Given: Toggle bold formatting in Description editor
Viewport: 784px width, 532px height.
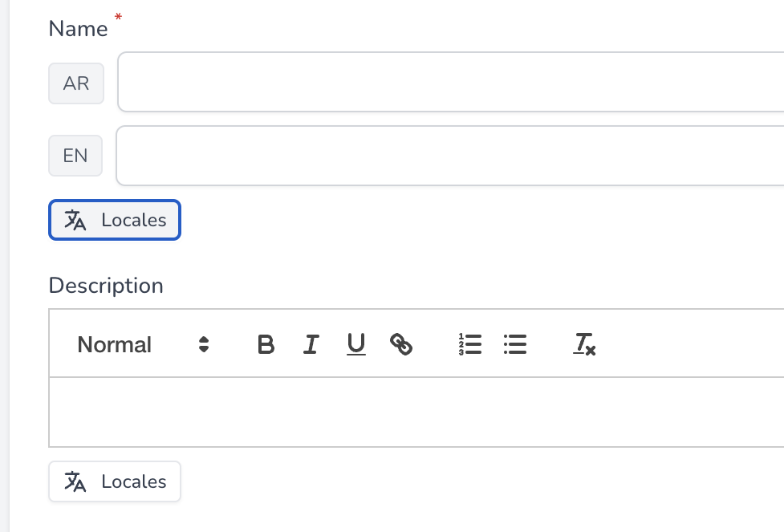Looking at the screenshot, I should coord(266,345).
